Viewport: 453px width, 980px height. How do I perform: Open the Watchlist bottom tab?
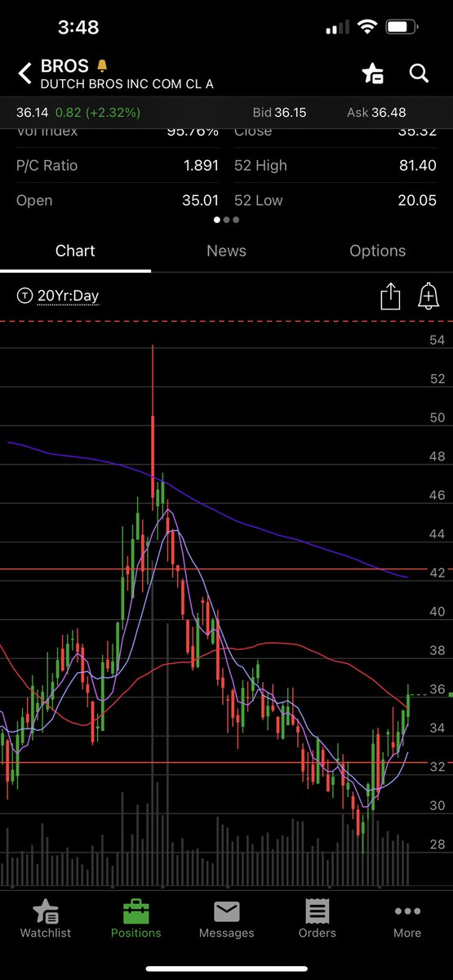[x=46, y=920]
